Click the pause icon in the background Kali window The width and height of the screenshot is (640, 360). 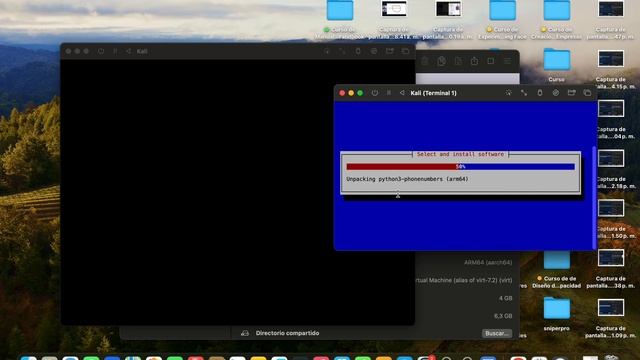pos(115,51)
